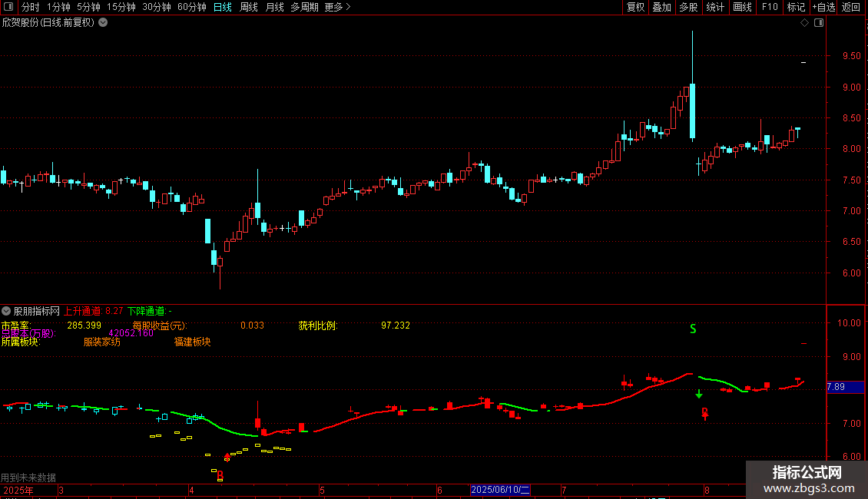Screen dimensions: 868x499
Task: Open the 欣贺股份 chart settings dropdown arrow
Action: (x=103, y=23)
